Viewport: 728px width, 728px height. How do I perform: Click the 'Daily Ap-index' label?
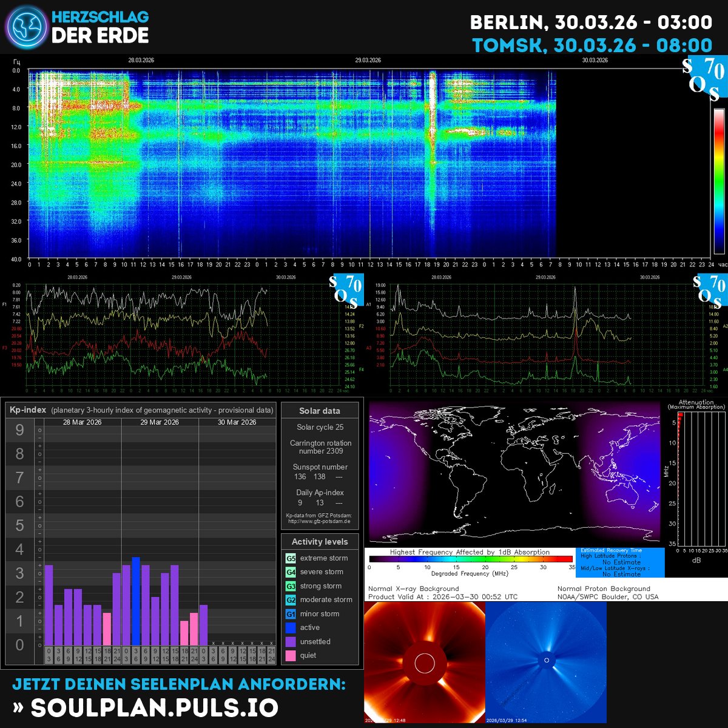[320, 493]
